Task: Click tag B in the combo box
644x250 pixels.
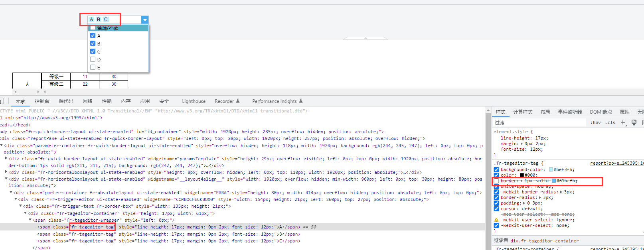Action: point(99,20)
